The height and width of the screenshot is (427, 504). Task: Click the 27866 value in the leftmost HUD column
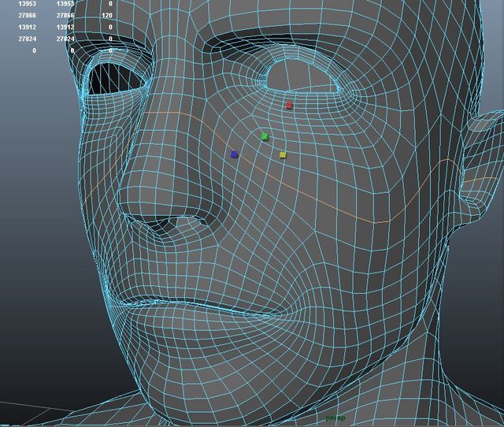[27, 15]
